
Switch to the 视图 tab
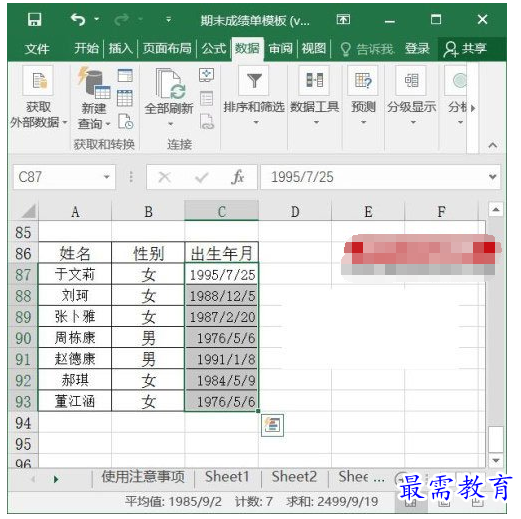(314, 48)
